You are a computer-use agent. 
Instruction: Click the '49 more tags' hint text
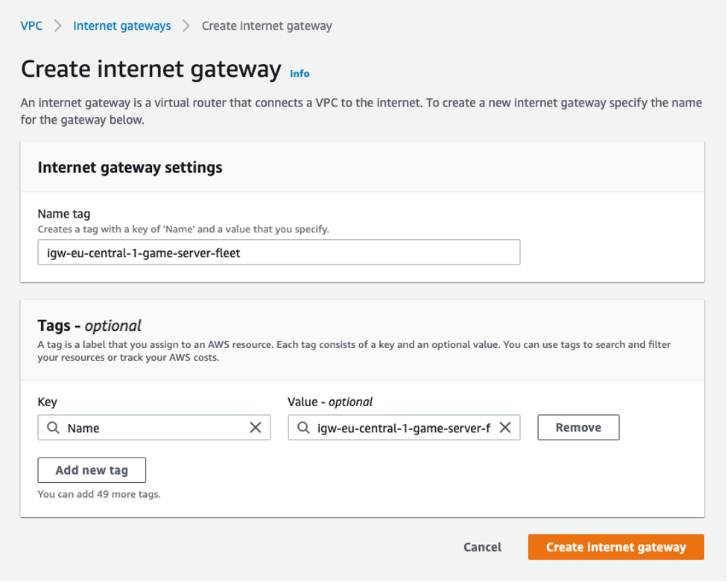pos(99,494)
